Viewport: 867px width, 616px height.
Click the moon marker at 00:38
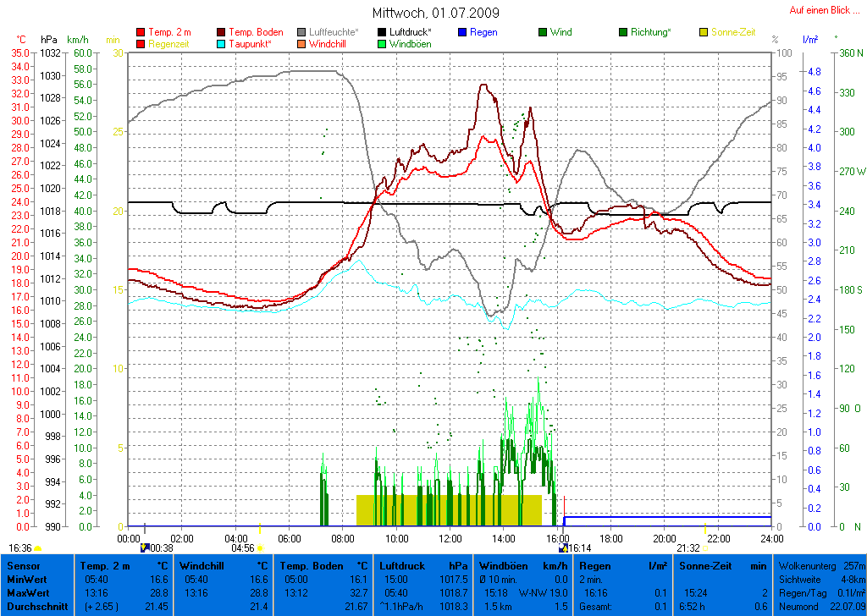[x=145, y=547]
